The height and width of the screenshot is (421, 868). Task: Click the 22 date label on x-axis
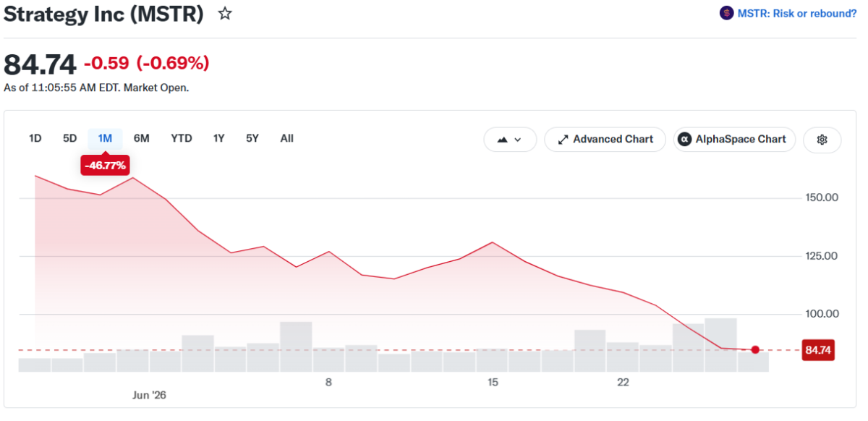[x=624, y=382]
